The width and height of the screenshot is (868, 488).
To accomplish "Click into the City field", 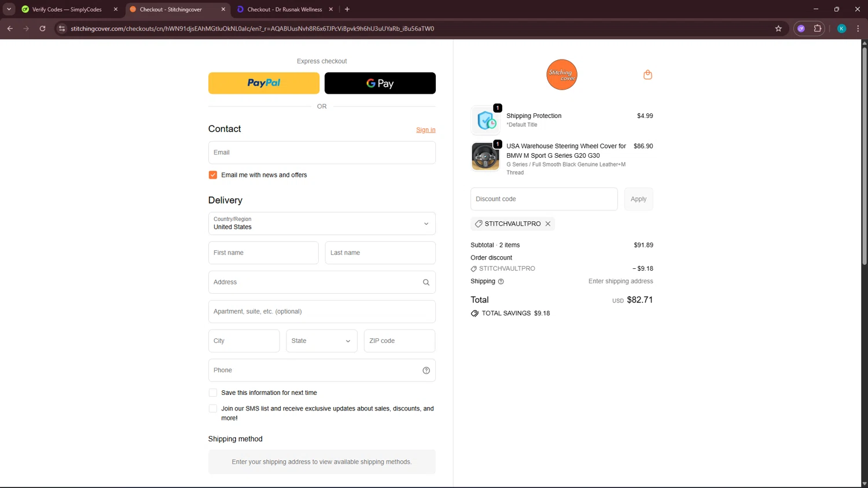I will click(x=244, y=341).
